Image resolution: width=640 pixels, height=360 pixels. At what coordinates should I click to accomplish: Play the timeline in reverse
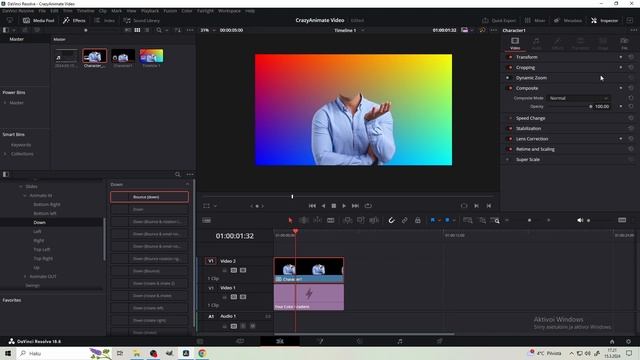pyautogui.click(x=323, y=206)
